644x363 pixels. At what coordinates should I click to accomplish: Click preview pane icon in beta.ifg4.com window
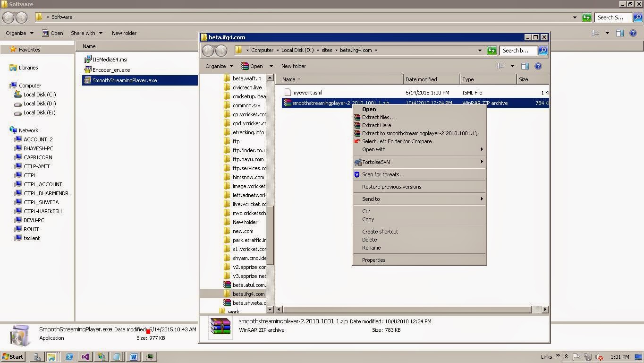tap(525, 66)
